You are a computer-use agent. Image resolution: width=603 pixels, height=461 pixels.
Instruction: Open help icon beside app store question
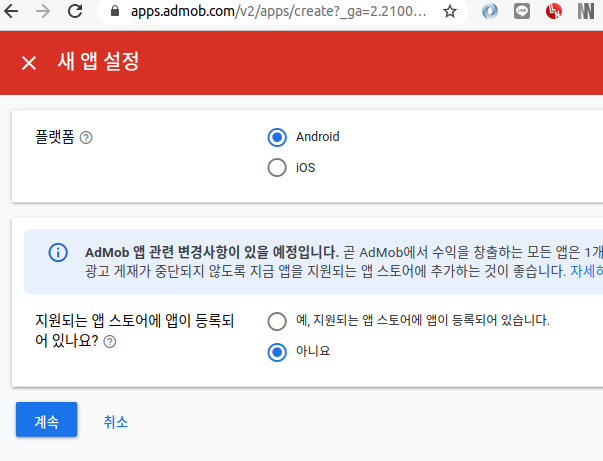coord(110,341)
